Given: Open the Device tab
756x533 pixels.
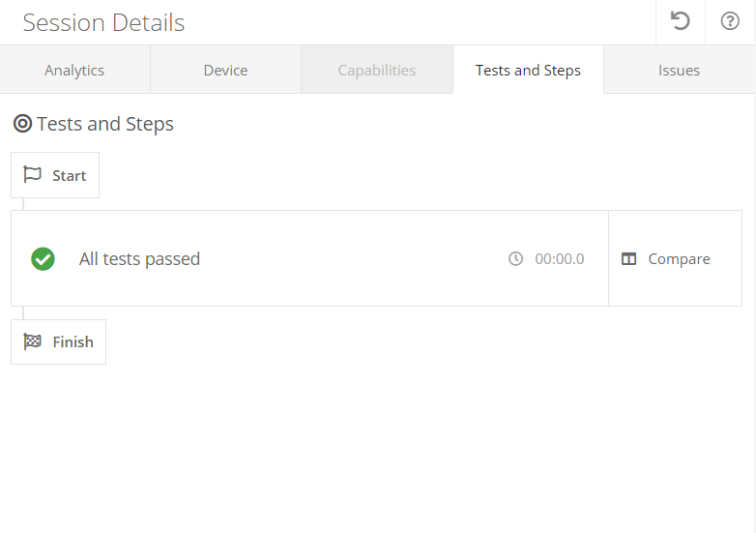Looking at the screenshot, I should pyautogui.click(x=225, y=70).
